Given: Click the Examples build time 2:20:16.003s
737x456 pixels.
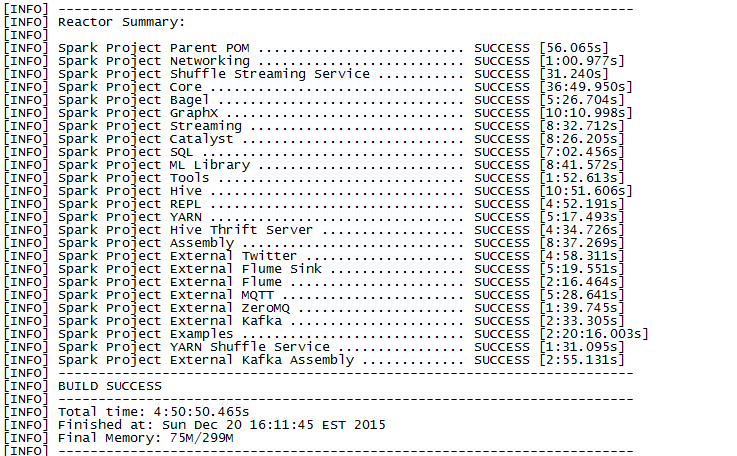Looking at the screenshot, I should coord(594,334).
